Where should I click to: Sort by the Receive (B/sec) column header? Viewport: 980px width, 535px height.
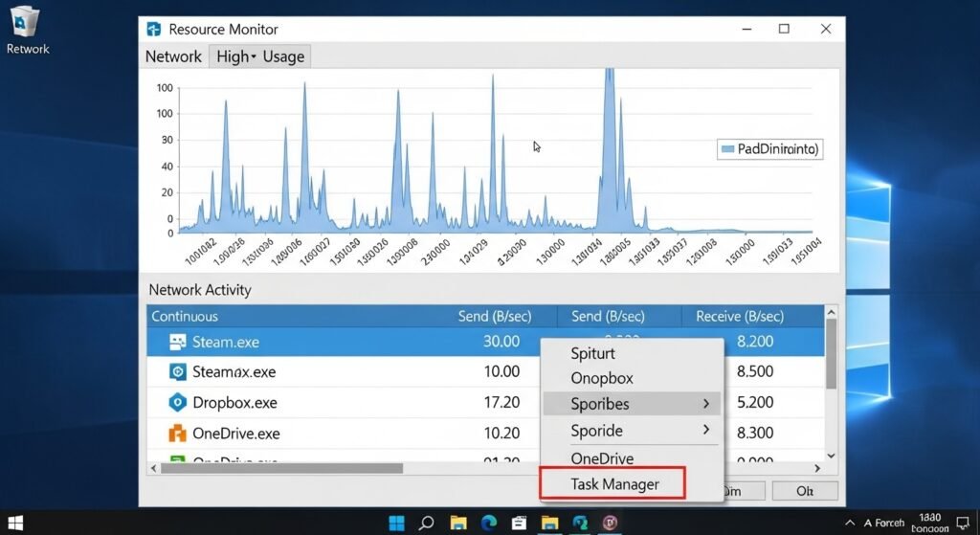pyautogui.click(x=740, y=316)
